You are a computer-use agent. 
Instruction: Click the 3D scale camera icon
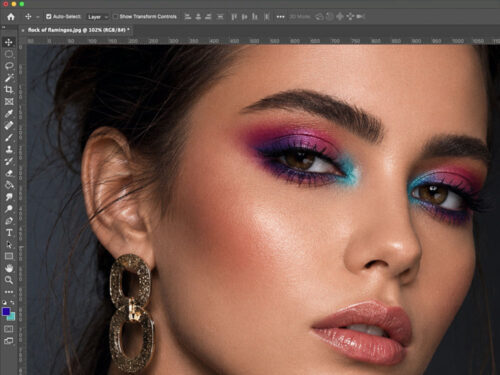pyautogui.click(x=361, y=16)
